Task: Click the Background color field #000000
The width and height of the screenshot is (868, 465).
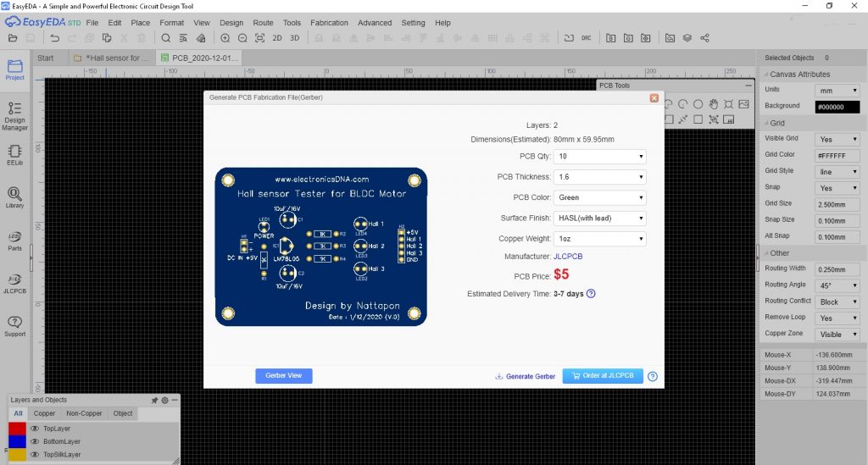Action: click(837, 107)
